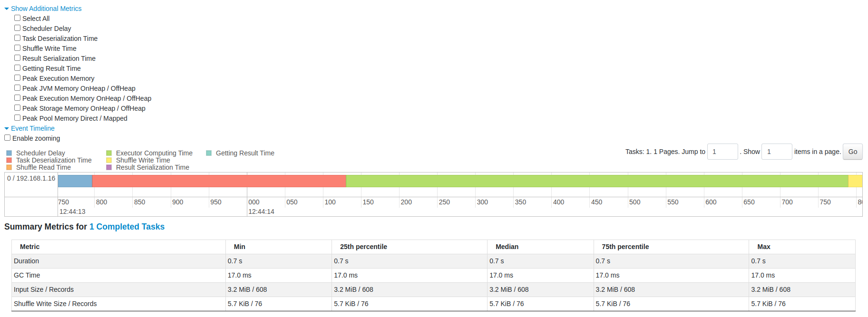868x317 pixels.
Task: Open the 1 Completed Tasks link
Action: coord(127,227)
